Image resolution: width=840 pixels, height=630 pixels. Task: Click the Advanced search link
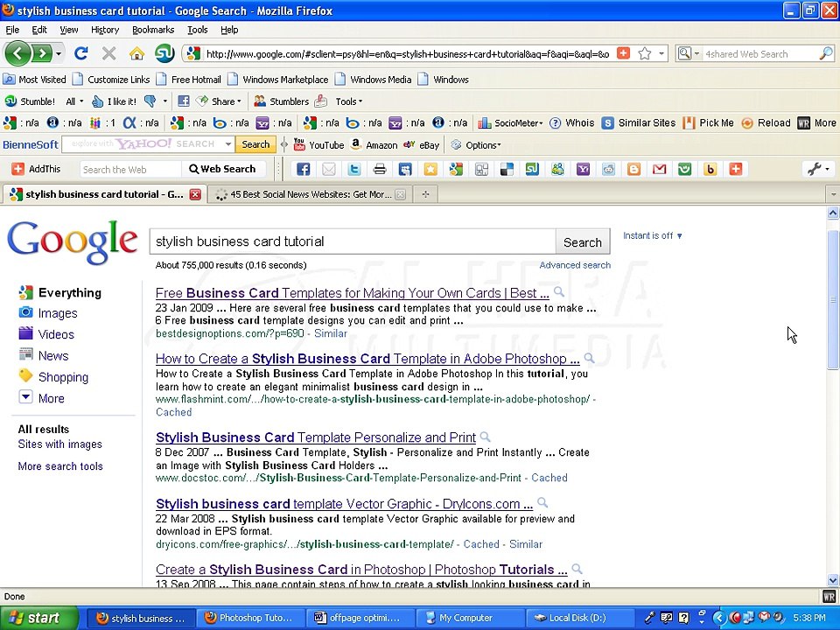click(575, 264)
